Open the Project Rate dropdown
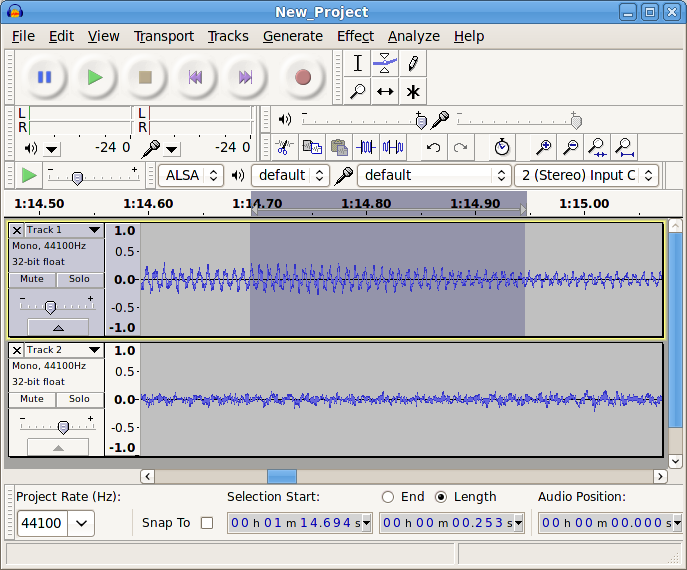Screen dimensions: 687x570 [80, 523]
